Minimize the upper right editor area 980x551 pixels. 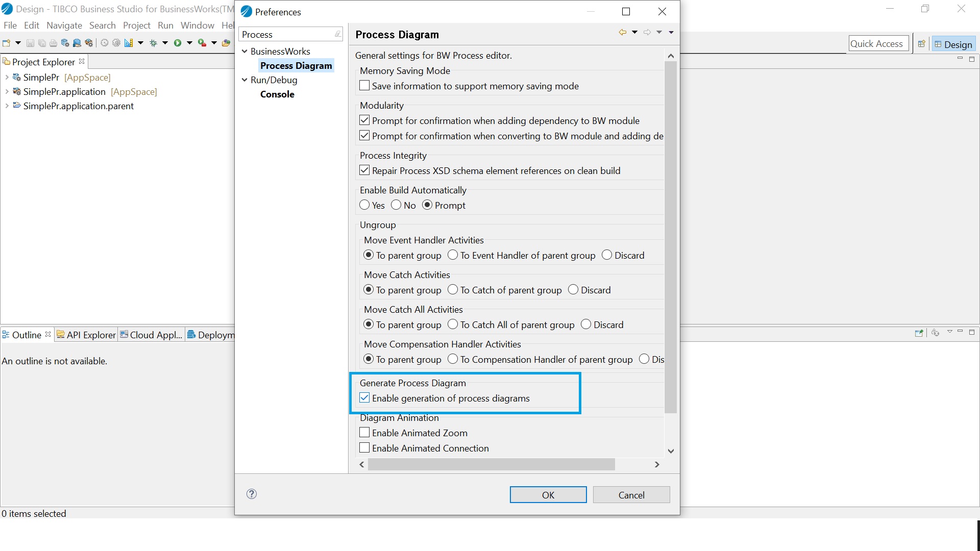tap(960, 59)
